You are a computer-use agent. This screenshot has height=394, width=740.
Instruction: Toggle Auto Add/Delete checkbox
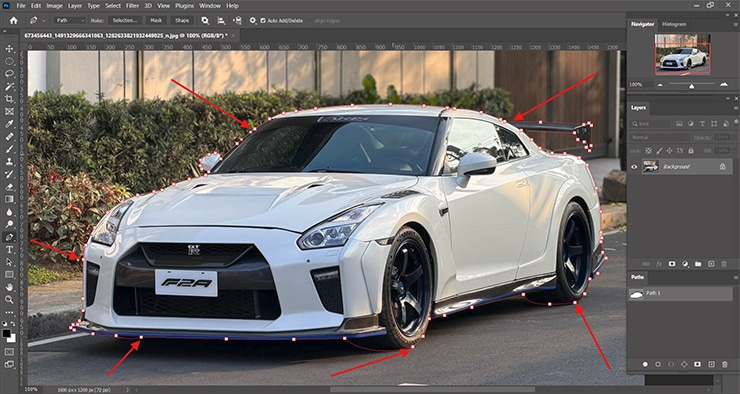pos(263,21)
